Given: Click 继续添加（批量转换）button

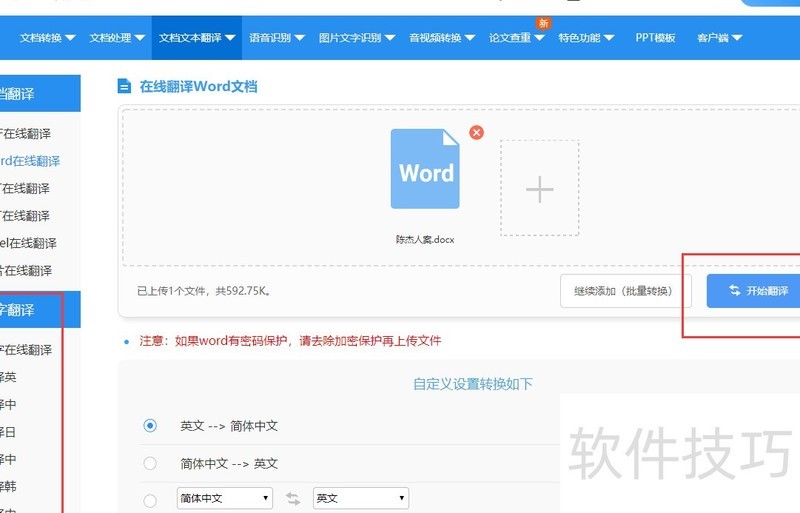Looking at the screenshot, I should (626, 291).
